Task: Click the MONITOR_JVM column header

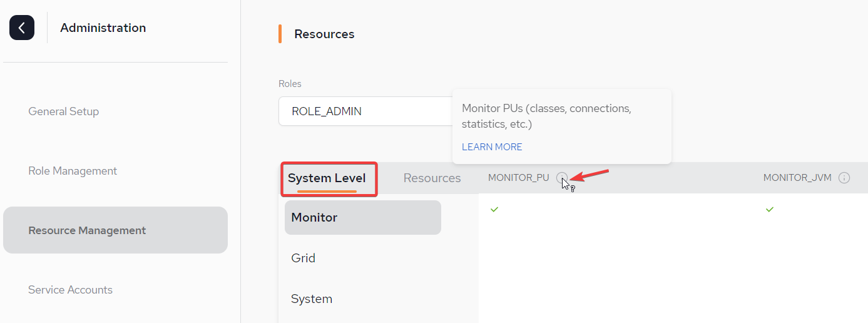Action: click(x=797, y=178)
